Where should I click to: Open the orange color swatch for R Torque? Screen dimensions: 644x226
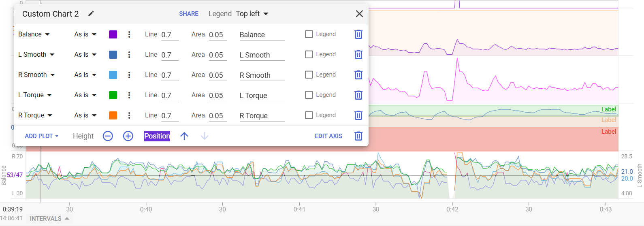pos(113,115)
